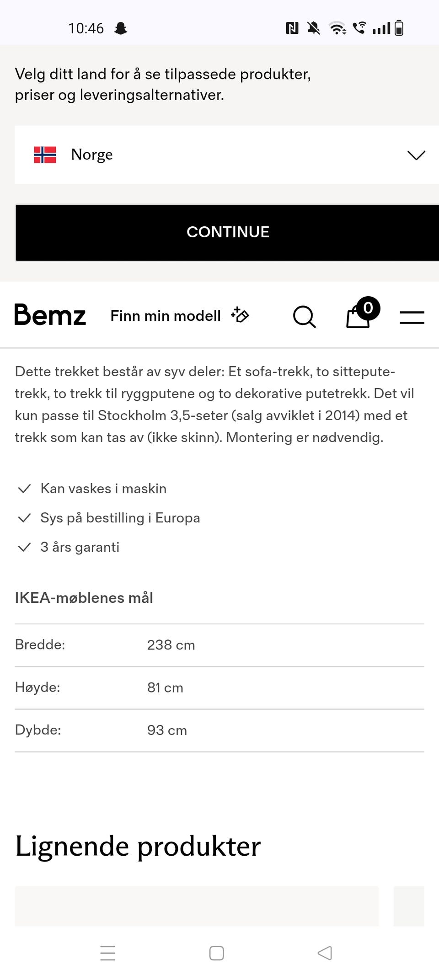
Task: Tap the Norwegian flag icon
Action: (x=45, y=154)
